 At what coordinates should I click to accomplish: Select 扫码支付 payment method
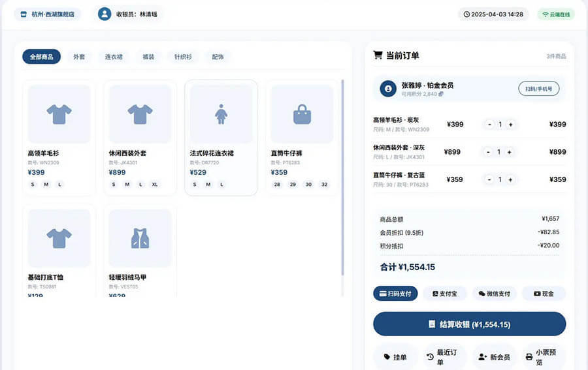(395, 294)
